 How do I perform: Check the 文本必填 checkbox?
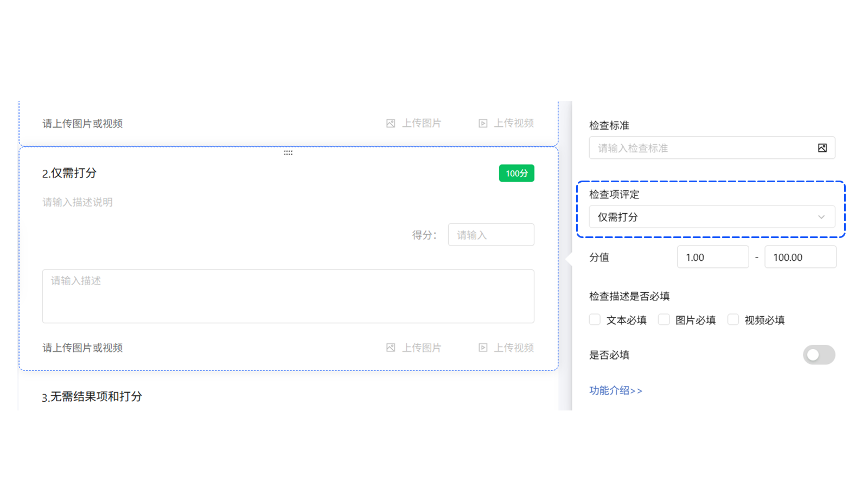click(595, 319)
